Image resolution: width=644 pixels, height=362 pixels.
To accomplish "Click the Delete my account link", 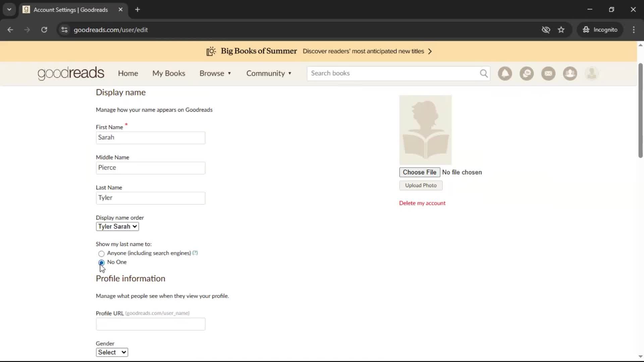I will click(422, 203).
